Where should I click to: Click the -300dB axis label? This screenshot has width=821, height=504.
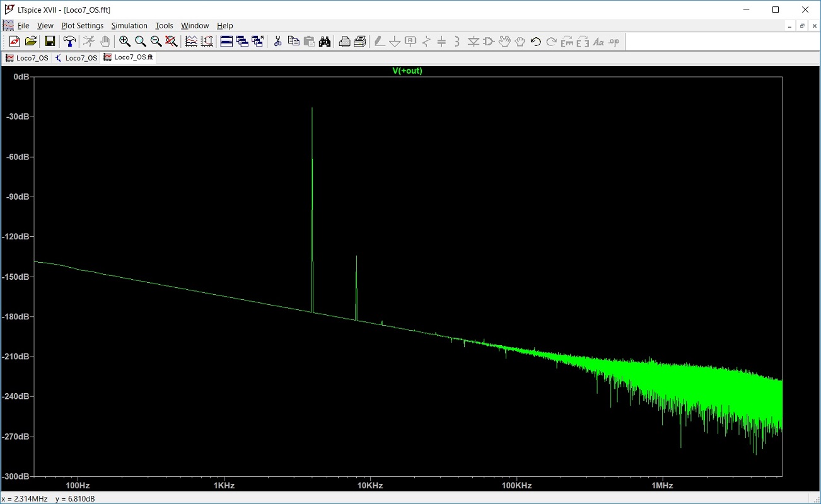pyautogui.click(x=16, y=476)
